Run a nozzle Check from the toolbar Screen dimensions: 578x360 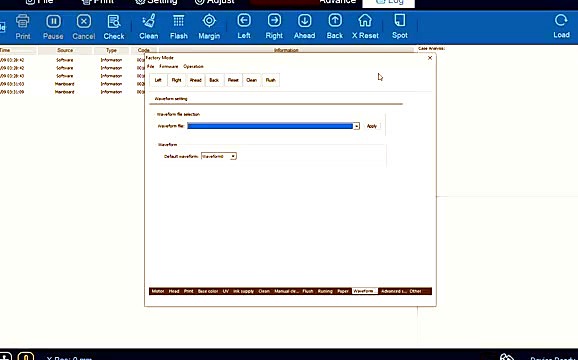(114, 27)
